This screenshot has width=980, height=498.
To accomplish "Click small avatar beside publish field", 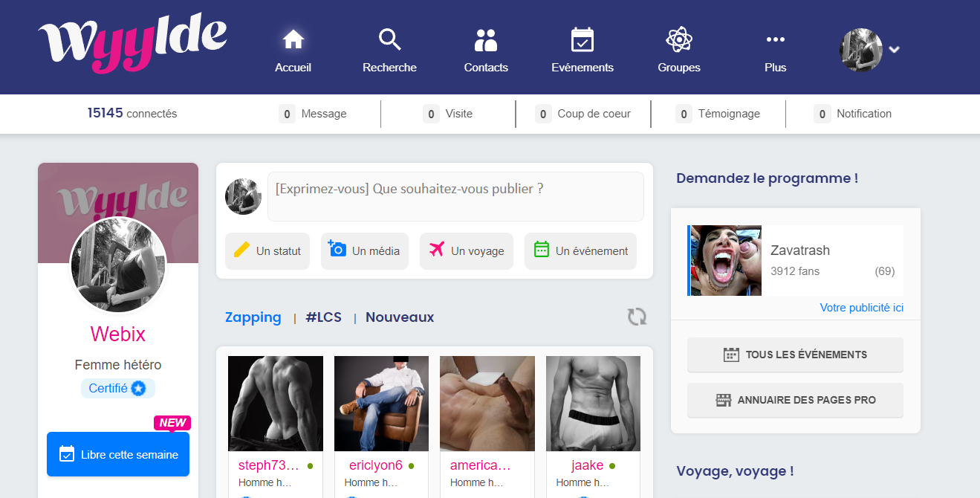I will pyautogui.click(x=243, y=196).
